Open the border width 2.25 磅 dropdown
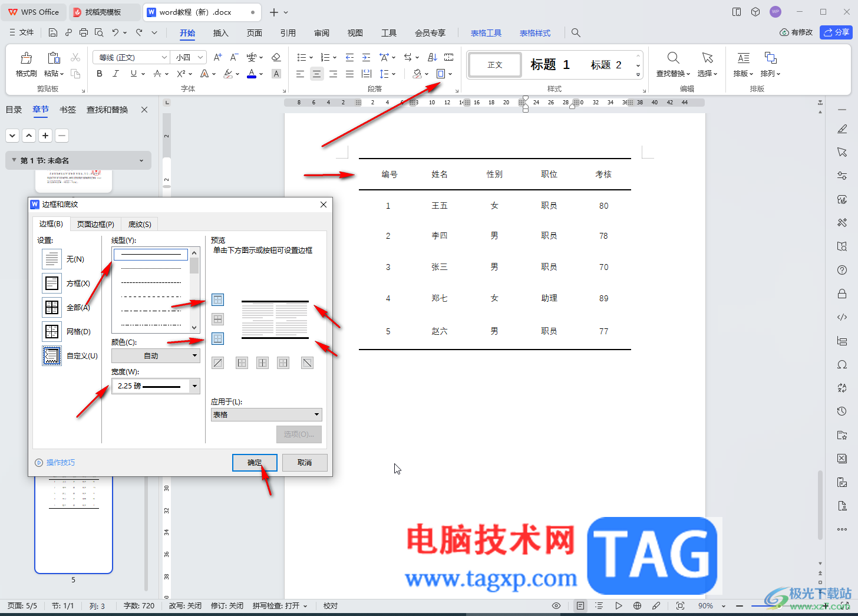Viewport: 858px width, 616px height. (x=156, y=386)
